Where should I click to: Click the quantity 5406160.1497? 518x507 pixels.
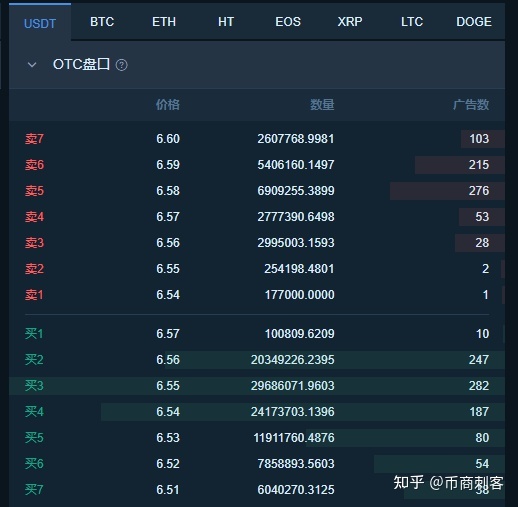click(x=296, y=165)
